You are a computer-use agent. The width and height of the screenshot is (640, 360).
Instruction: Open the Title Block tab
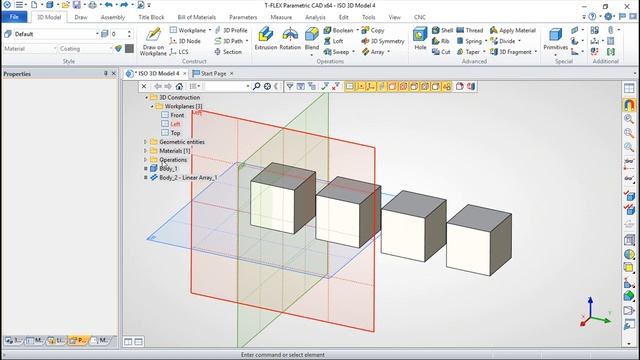click(x=151, y=17)
